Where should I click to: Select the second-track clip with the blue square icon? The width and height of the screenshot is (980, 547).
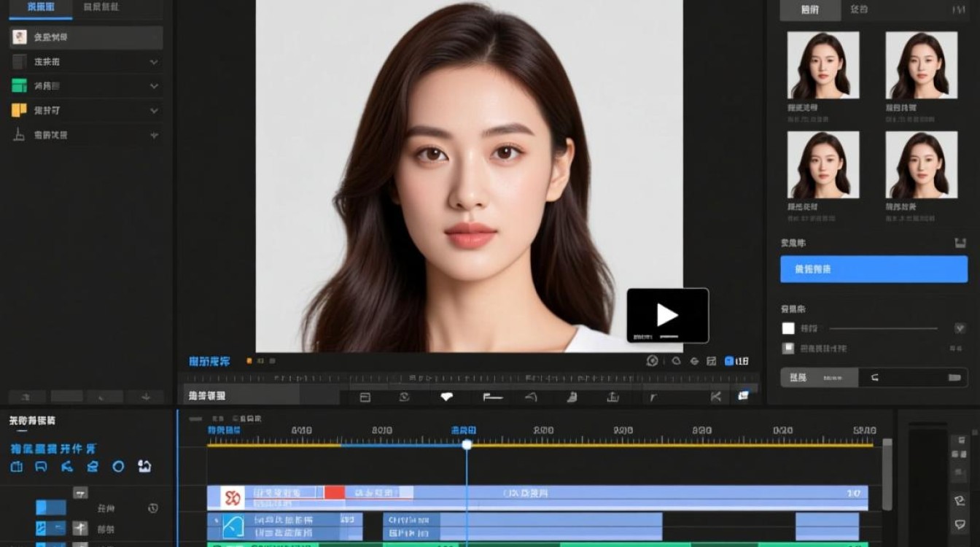tap(285, 526)
